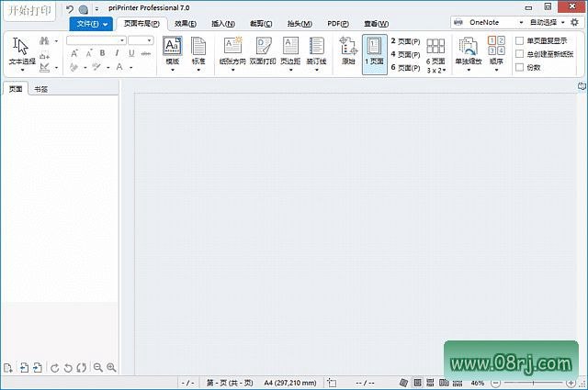Viewport: 588px width, 390px height.
Task: Click the shrink font size icon
Action: tap(89, 53)
